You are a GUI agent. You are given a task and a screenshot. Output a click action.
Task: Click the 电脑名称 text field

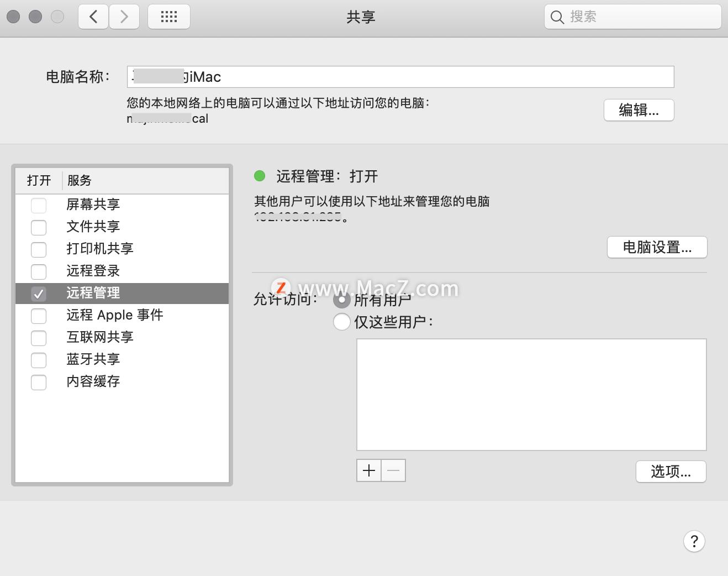(x=400, y=77)
